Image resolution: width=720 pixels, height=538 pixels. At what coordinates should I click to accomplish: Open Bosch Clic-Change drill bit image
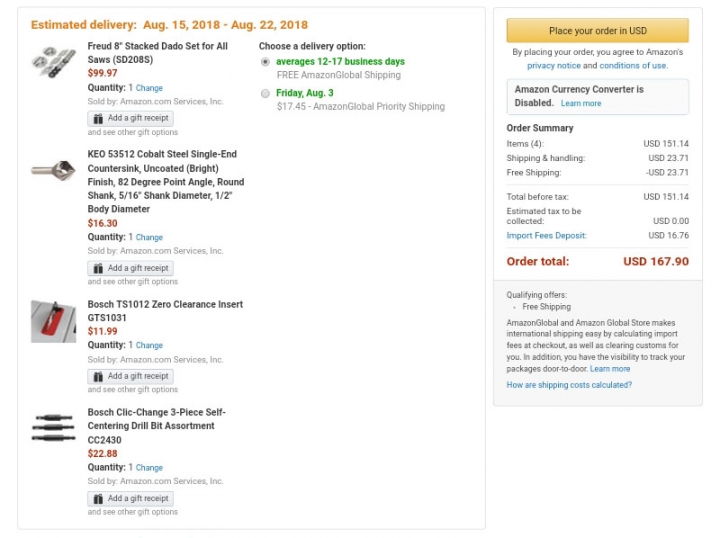53,427
